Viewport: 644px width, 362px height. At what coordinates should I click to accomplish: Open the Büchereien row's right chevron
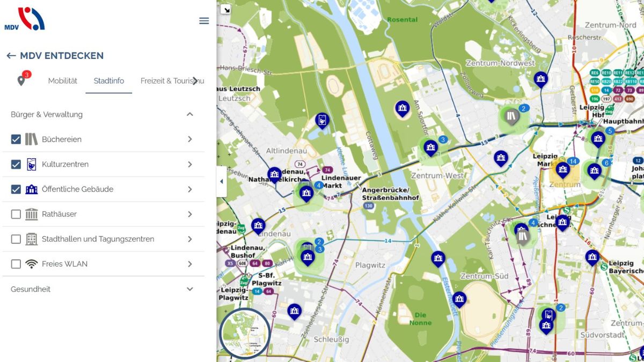[x=190, y=139]
